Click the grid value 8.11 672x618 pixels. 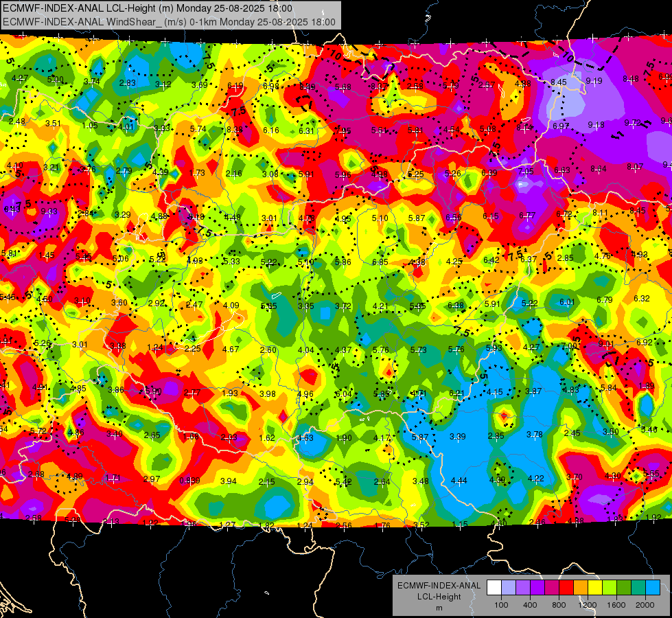(601, 213)
